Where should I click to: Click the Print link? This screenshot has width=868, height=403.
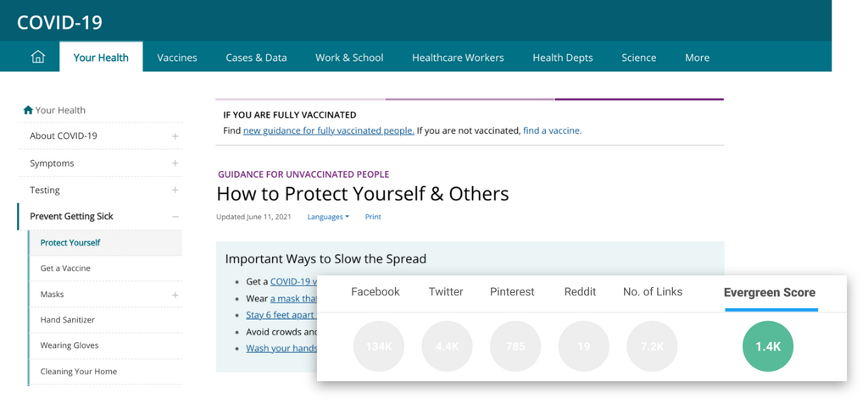click(373, 217)
